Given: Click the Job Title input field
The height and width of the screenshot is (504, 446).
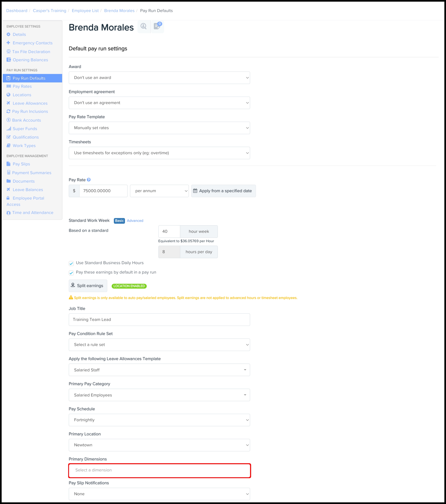Looking at the screenshot, I should click(x=159, y=320).
